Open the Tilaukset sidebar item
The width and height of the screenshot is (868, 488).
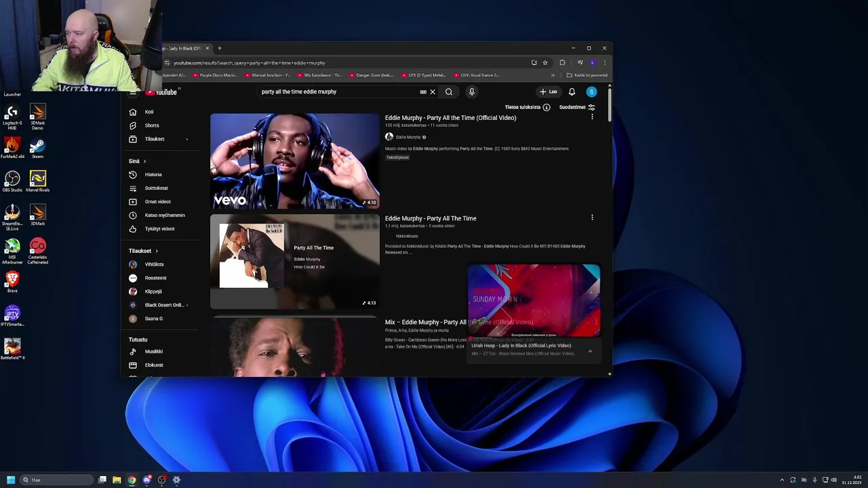(x=161, y=139)
